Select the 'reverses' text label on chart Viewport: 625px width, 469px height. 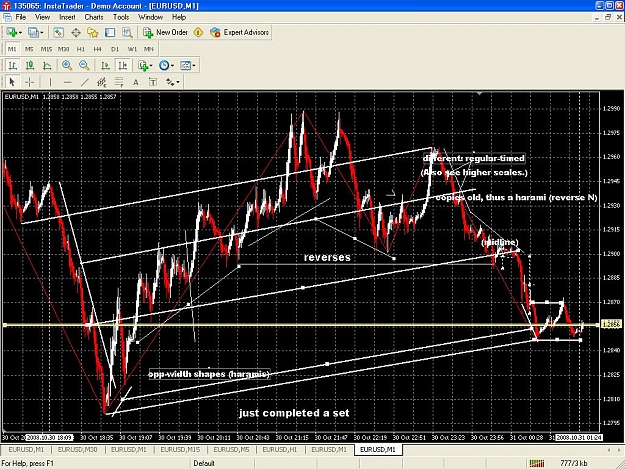pos(327,257)
